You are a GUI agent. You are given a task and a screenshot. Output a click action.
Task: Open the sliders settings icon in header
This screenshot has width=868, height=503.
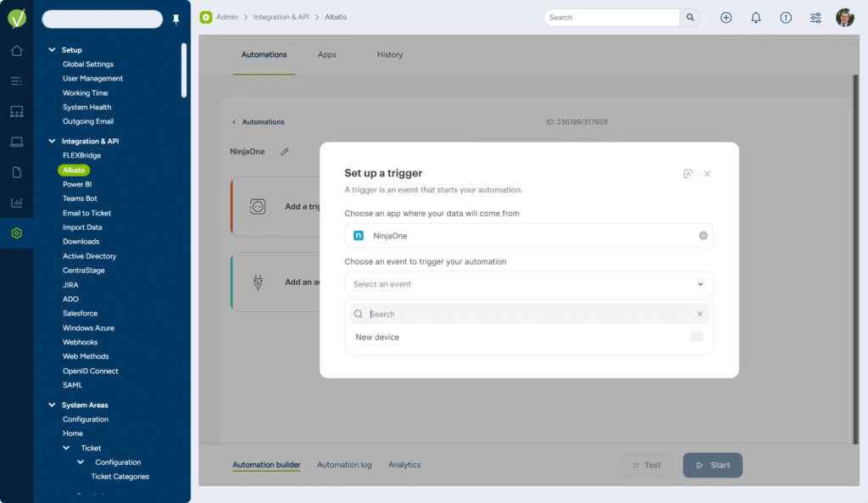[815, 18]
